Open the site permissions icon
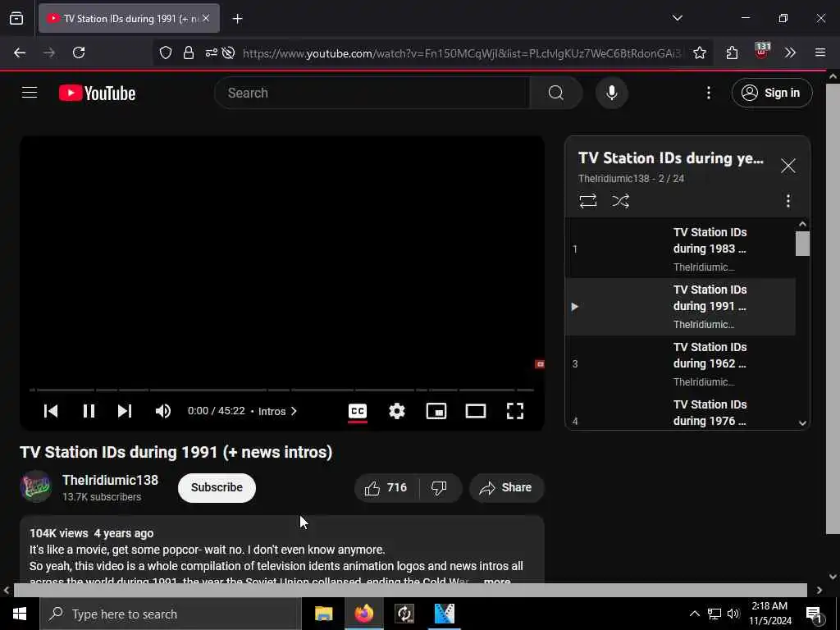The width and height of the screenshot is (840, 630). point(211,52)
